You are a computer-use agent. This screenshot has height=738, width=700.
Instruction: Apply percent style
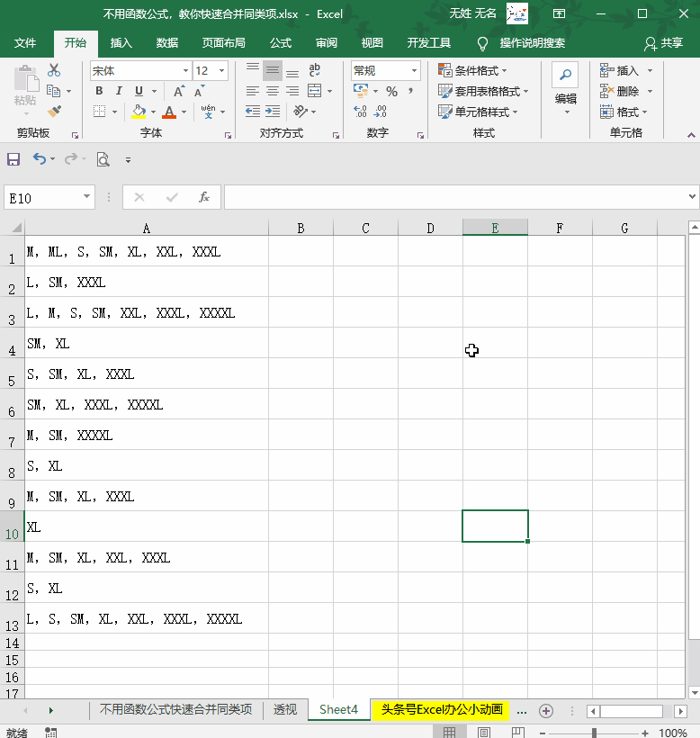391,91
